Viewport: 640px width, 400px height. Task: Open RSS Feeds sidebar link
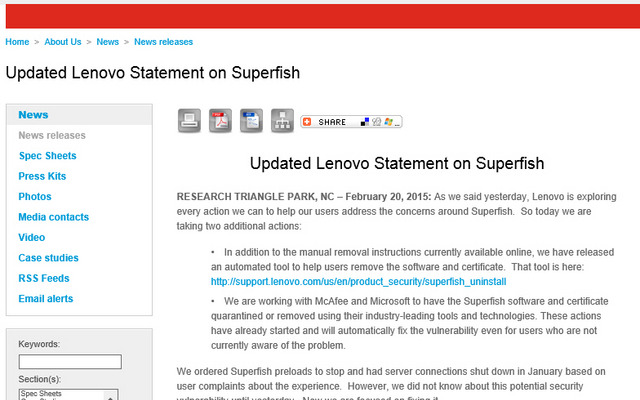pos(44,278)
